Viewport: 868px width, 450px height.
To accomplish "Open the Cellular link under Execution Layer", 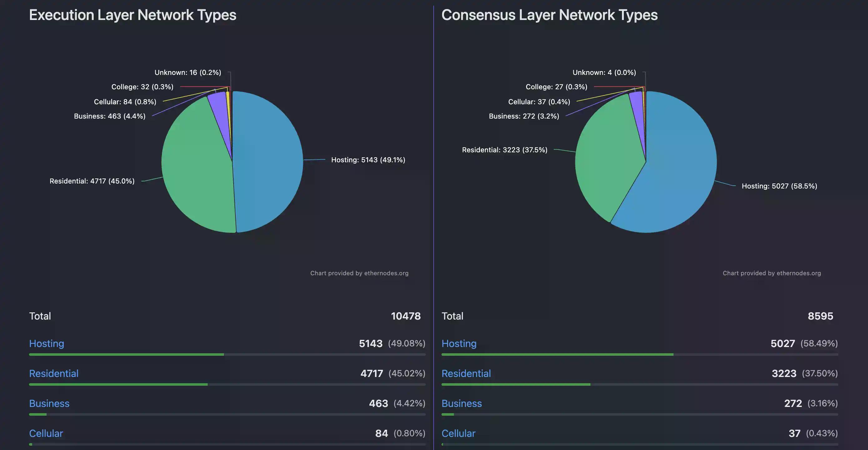I will (46, 433).
